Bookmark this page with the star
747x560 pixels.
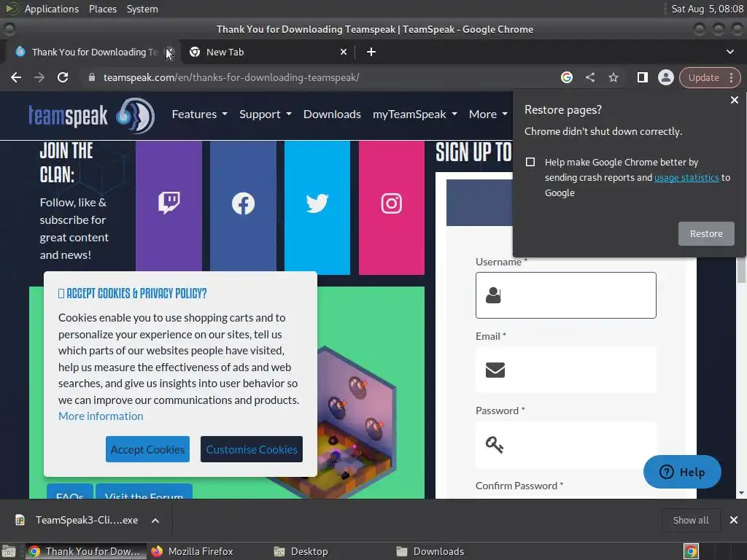pos(613,77)
